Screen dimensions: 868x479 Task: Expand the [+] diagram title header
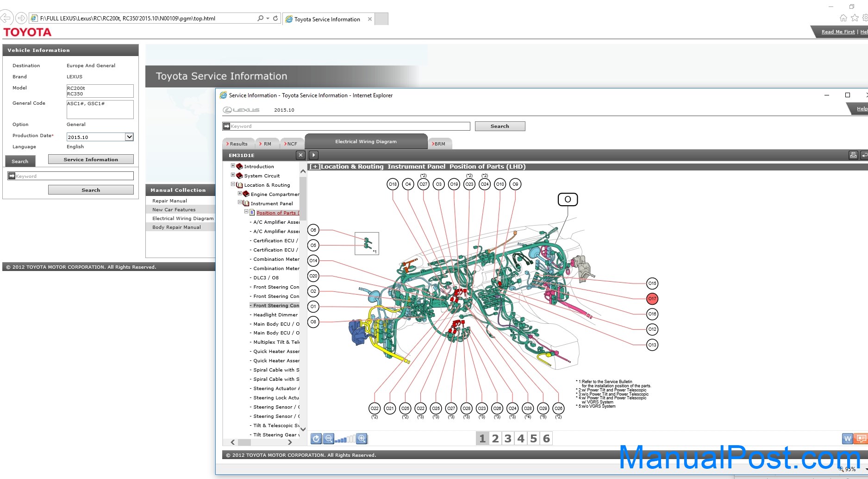(315, 167)
